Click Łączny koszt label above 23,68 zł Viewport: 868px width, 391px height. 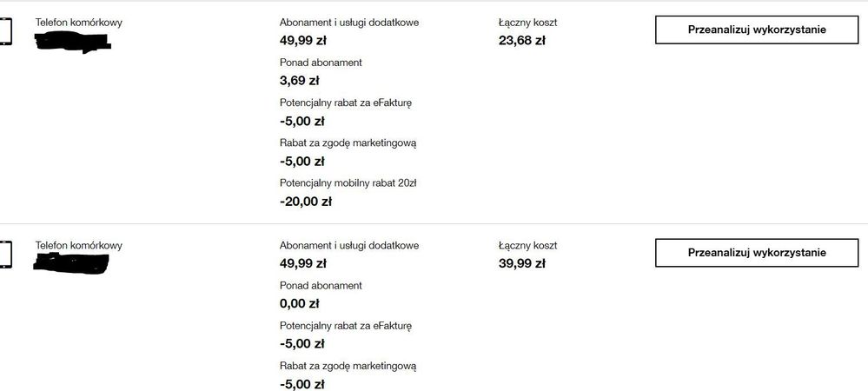pos(527,23)
